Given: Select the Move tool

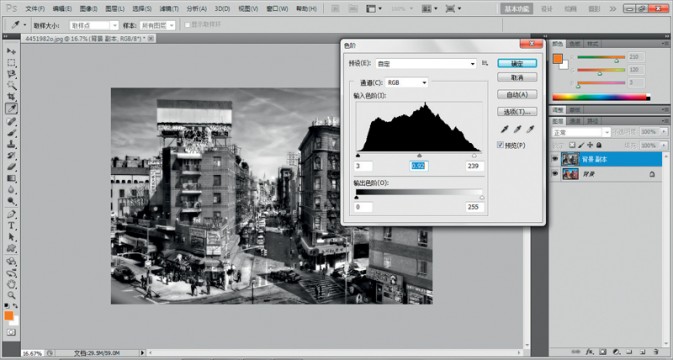Looking at the screenshot, I should coord(11,51).
